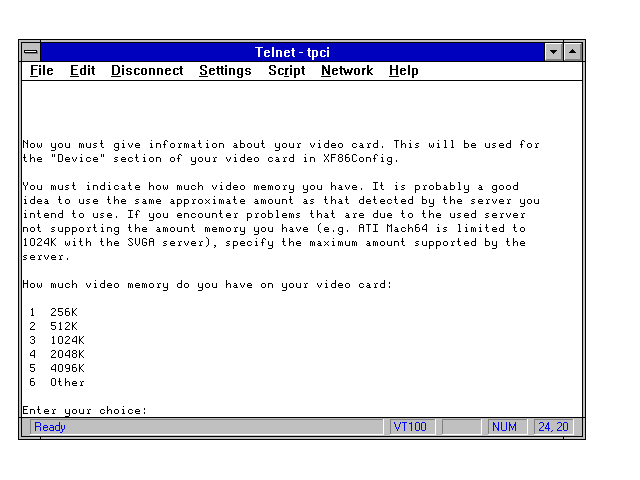640x480 pixels.
Task: Click the Ready status bar message
Action: pos(50,427)
